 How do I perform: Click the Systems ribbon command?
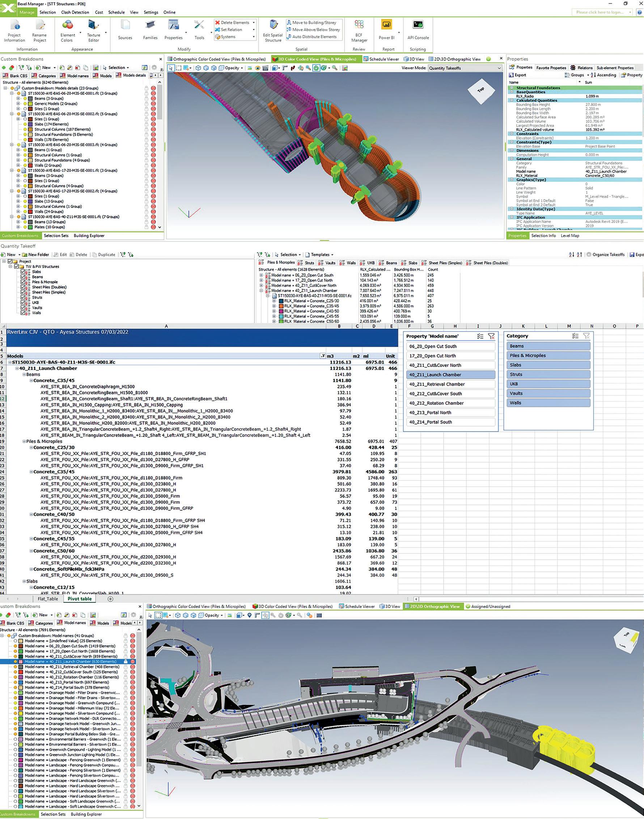click(x=225, y=37)
